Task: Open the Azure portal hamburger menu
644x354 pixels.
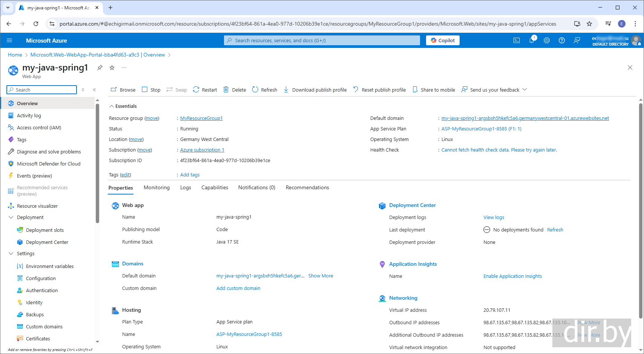Action: tap(10, 40)
